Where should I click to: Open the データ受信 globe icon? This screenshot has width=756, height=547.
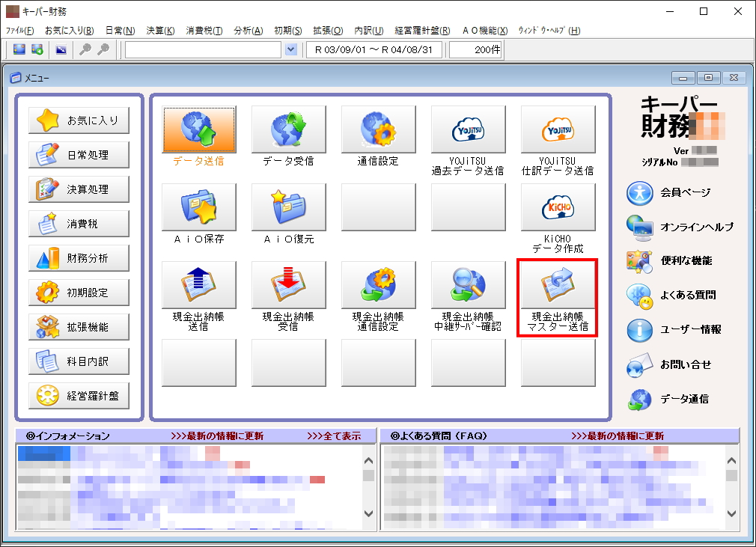[288, 129]
